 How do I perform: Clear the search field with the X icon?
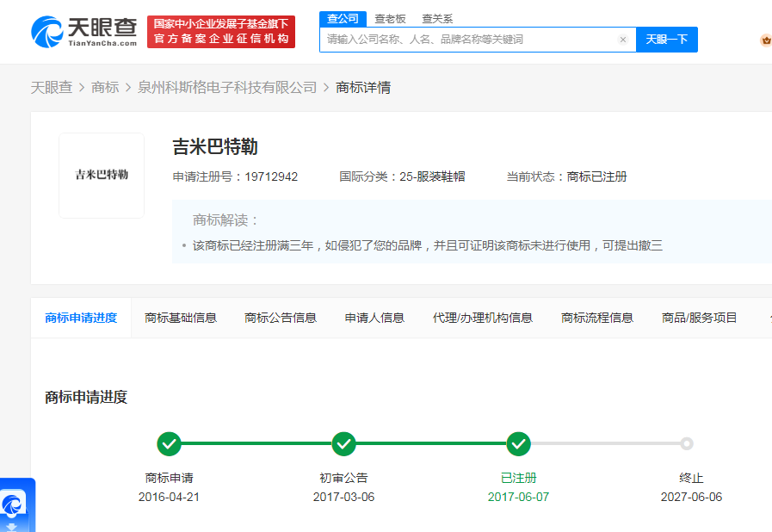tap(623, 40)
